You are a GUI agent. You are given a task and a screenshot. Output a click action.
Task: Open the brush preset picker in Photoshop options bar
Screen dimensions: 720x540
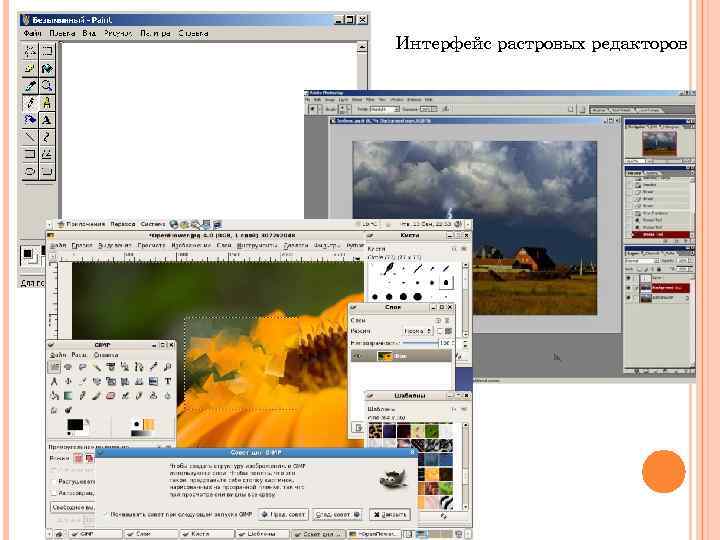coord(344,109)
